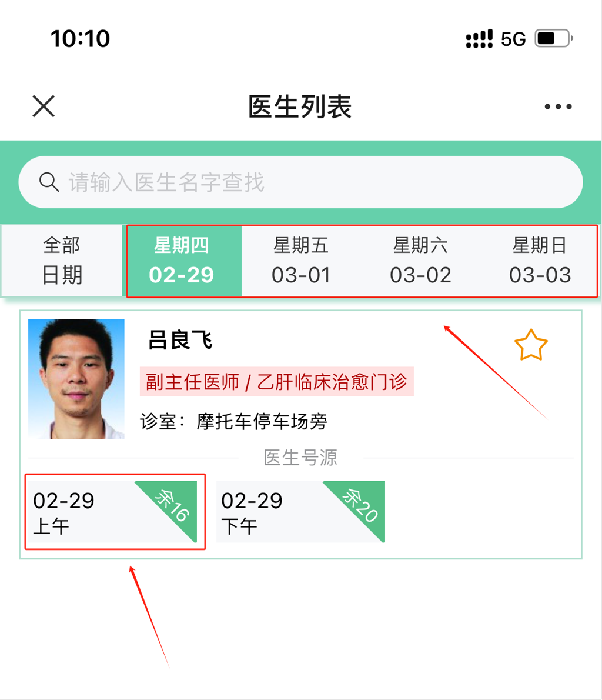The image size is (602, 700).
Task: Switch to 星期日 03-03 date tab
Action: pyautogui.click(x=540, y=261)
